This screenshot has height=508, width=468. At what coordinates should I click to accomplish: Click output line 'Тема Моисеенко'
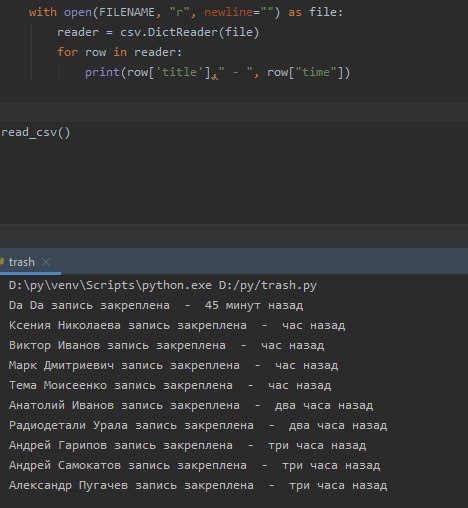170,385
